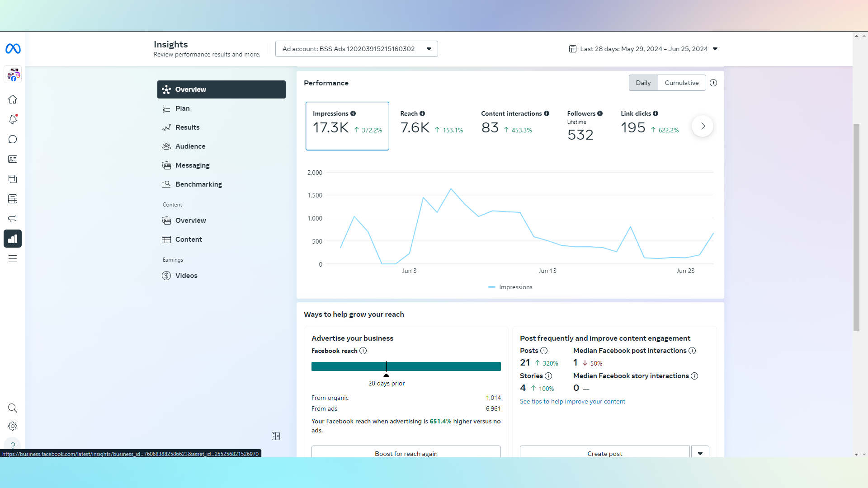Toggle Impressions series in chart legend
The image size is (868, 488).
(x=510, y=287)
